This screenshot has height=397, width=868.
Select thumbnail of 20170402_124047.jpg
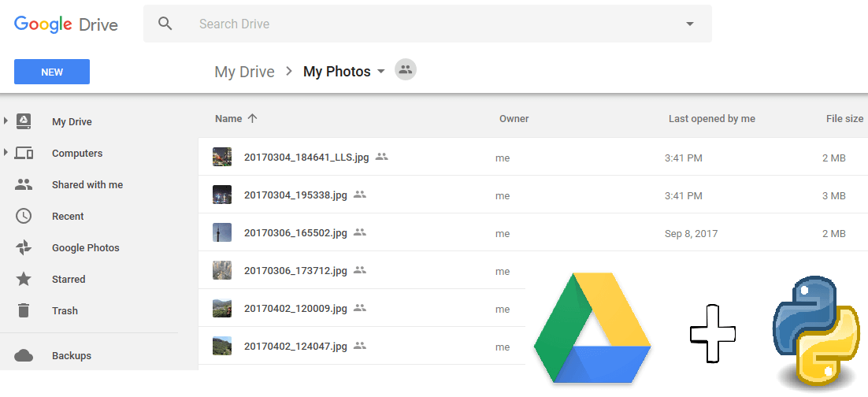coord(222,346)
